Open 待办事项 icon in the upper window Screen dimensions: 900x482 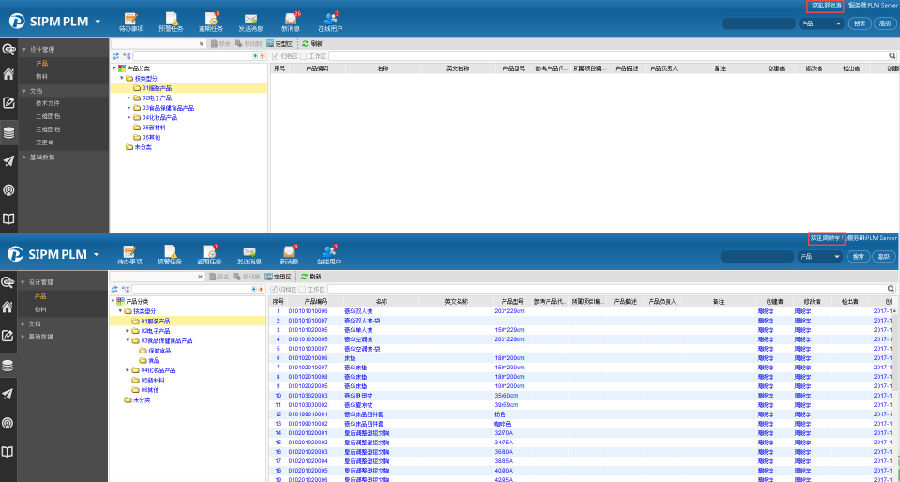tap(130, 18)
